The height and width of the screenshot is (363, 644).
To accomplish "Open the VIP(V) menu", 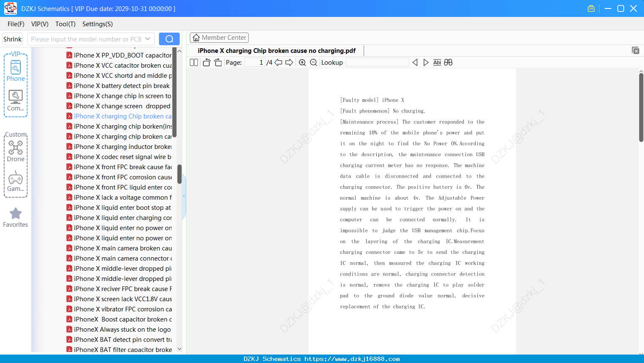I will click(x=40, y=24).
